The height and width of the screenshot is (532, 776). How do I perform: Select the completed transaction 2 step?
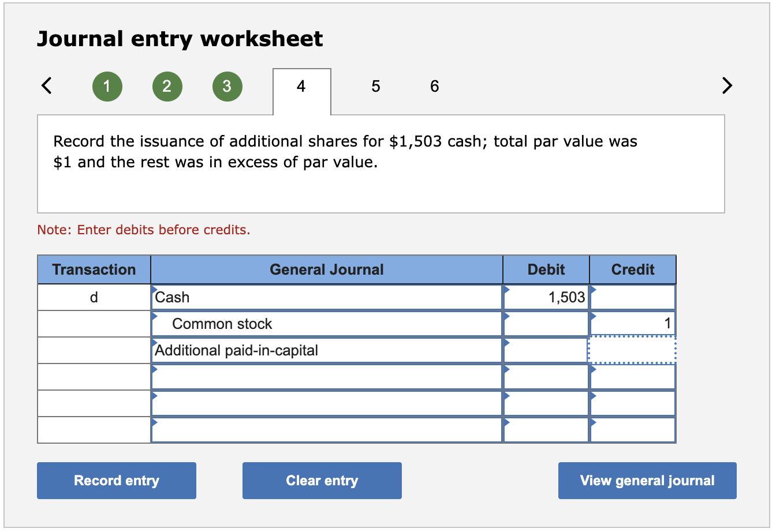click(167, 86)
